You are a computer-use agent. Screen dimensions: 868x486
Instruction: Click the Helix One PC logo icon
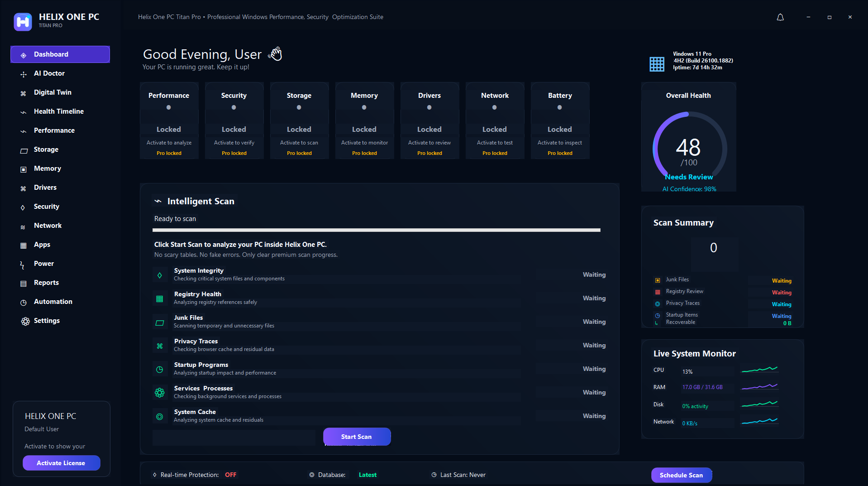23,21
